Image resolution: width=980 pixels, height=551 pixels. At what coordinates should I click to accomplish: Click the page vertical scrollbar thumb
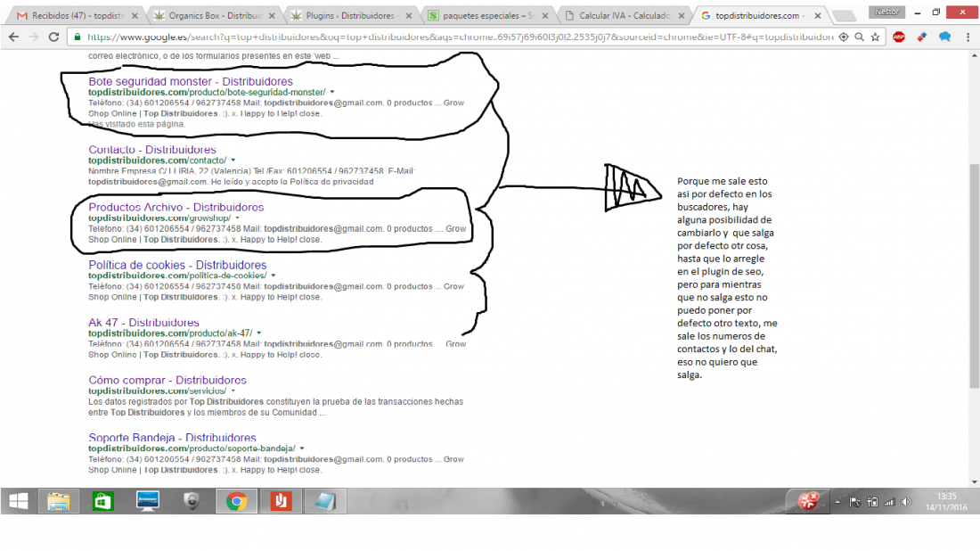pos(975,275)
